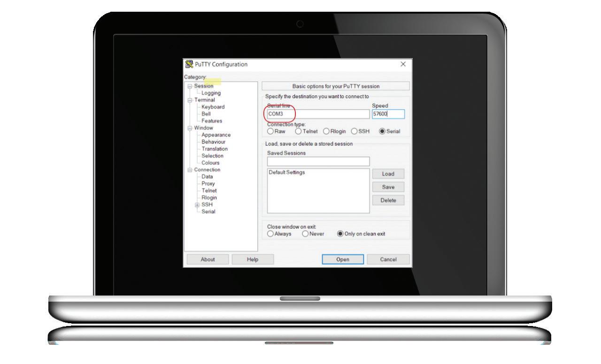Open the Behaviour settings category
Screen dimensions: 601x364
[214, 142]
